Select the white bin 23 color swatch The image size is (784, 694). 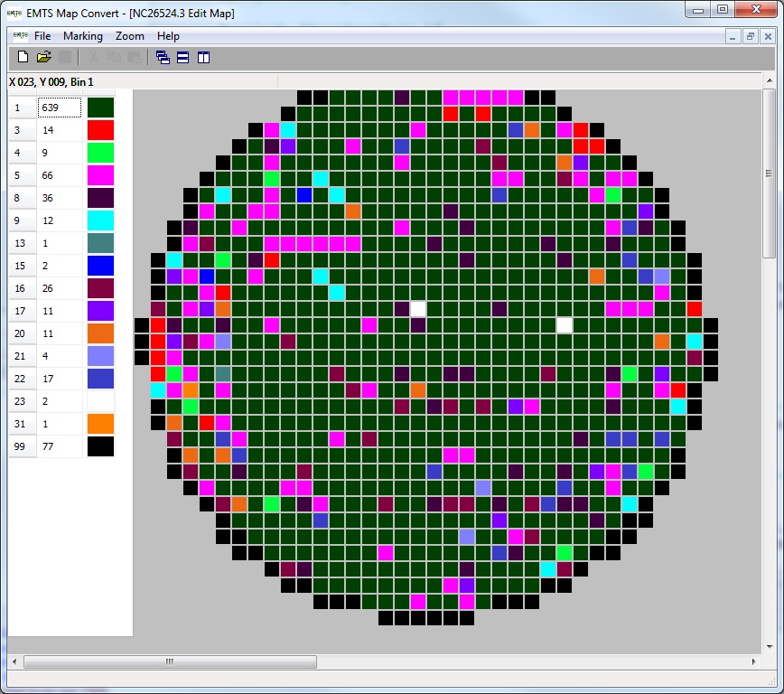click(x=100, y=401)
